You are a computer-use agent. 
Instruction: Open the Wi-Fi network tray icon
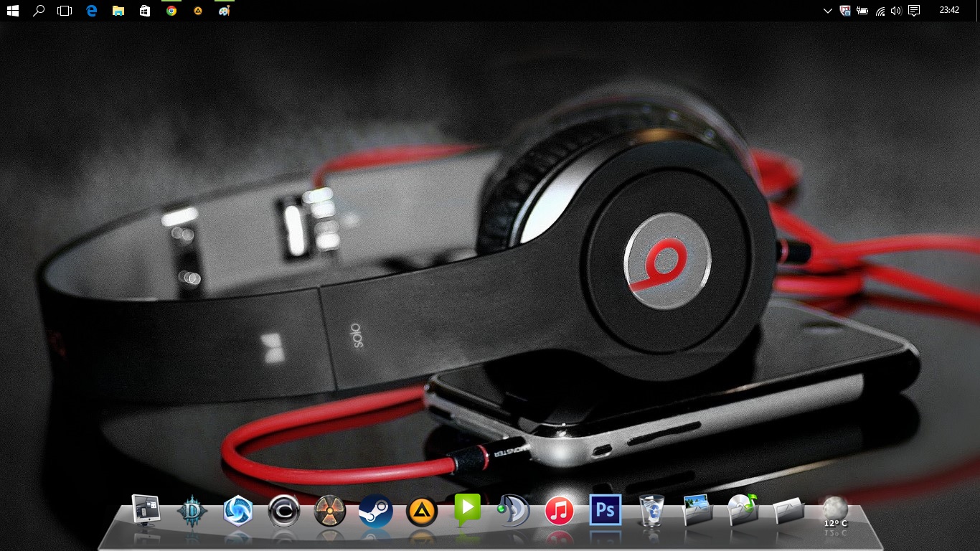[880, 11]
